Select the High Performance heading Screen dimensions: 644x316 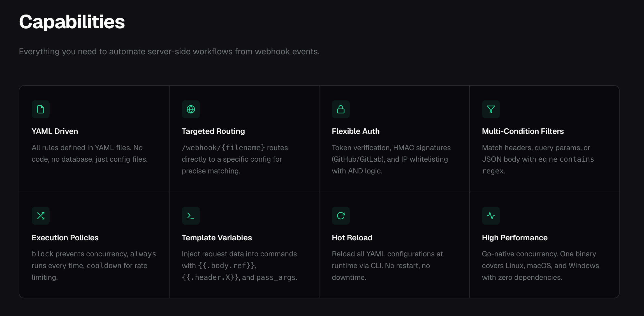click(x=515, y=238)
